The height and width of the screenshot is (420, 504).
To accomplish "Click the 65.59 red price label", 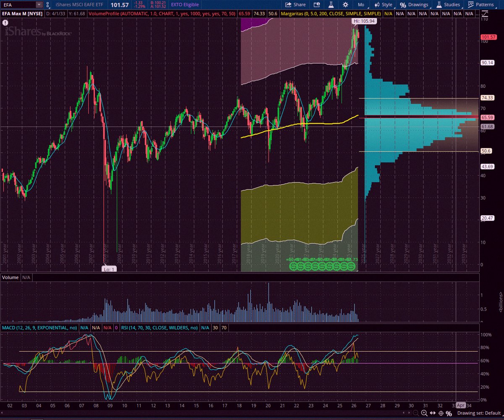I will (487, 117).
